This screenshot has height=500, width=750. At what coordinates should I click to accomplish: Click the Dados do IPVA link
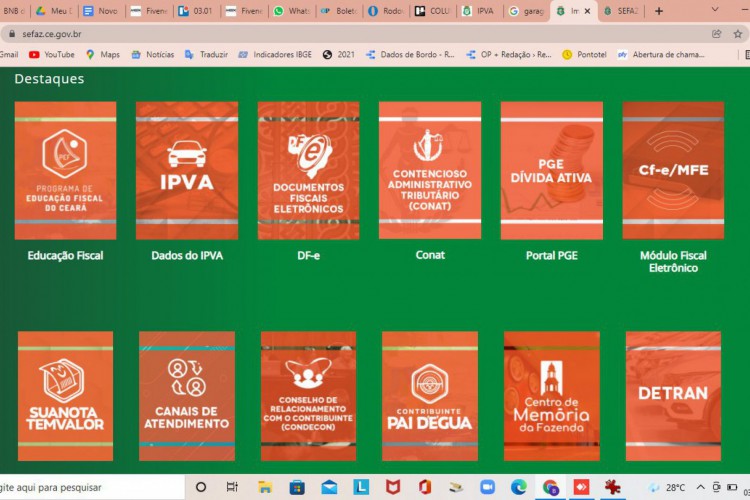tap(187, 255)
